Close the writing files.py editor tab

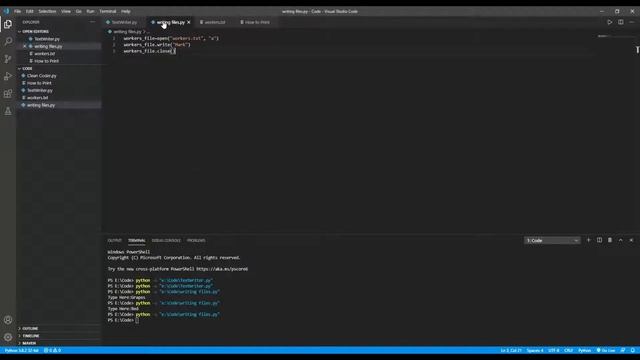point(189,22)
